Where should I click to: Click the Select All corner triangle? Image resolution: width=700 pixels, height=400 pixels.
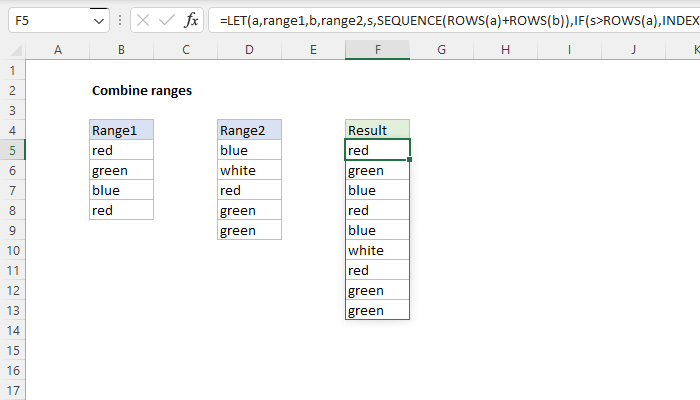17,50
